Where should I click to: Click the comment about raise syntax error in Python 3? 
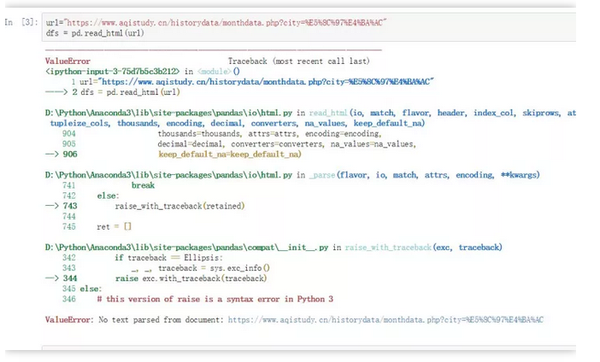(215, 299)
